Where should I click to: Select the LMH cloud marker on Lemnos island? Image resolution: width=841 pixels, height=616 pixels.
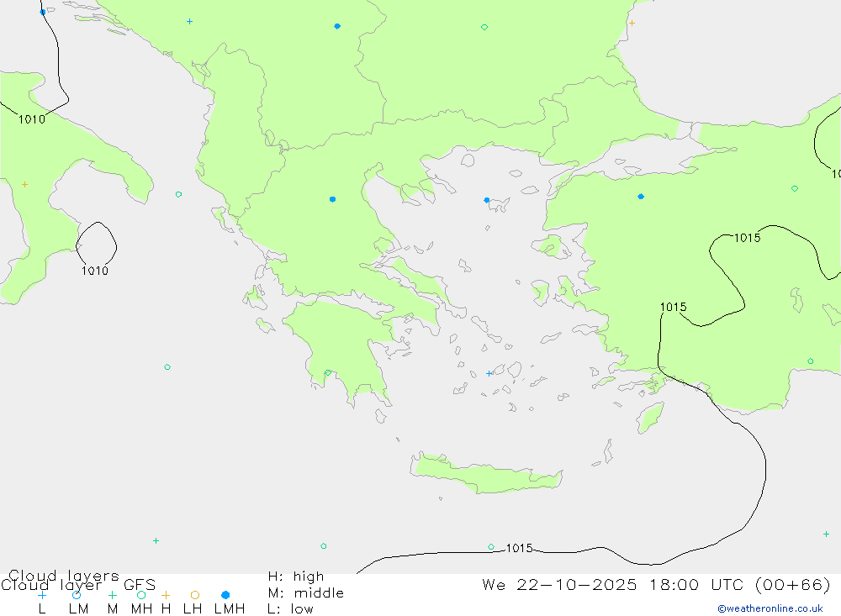click(486, 200)
